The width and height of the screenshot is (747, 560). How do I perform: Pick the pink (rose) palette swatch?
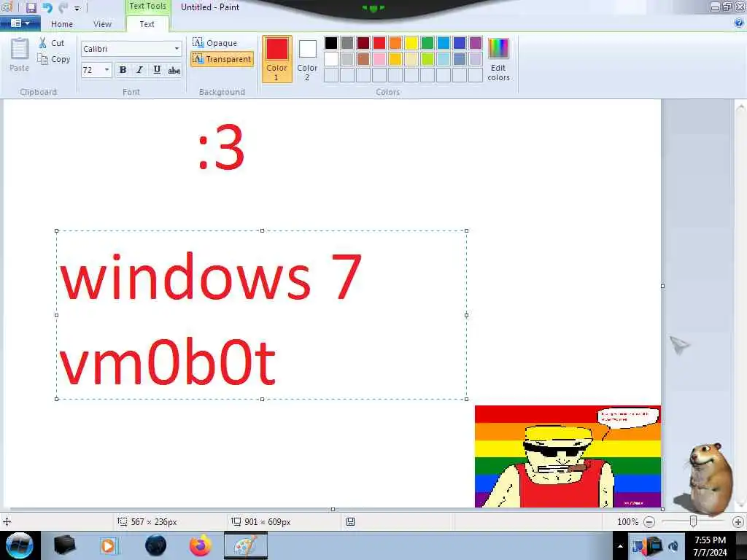click(x=379, y=59)
